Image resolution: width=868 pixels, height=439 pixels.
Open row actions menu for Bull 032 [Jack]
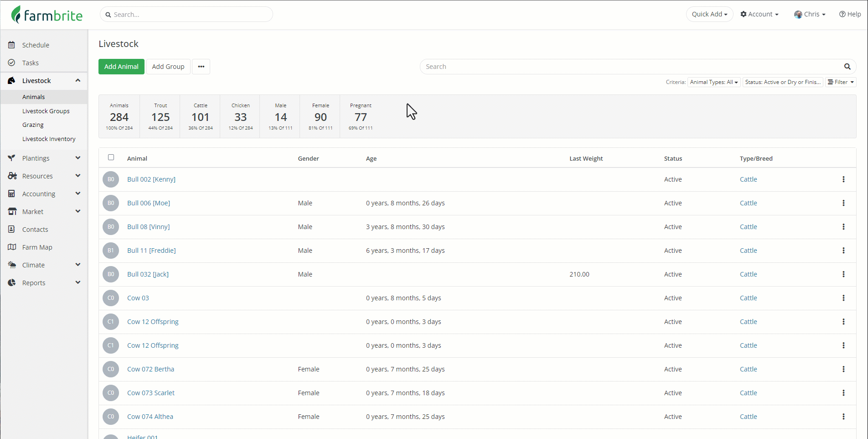(x=843, y=274)
